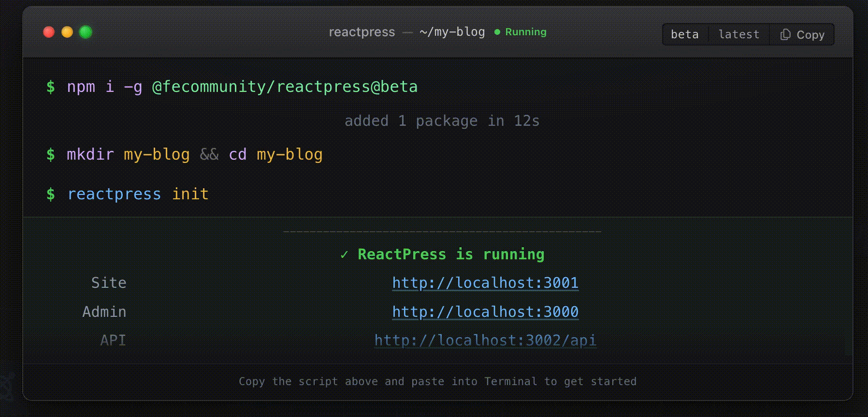This screenshot has height=417, width=868.
Task: Click the API row label
Action: 113,340
